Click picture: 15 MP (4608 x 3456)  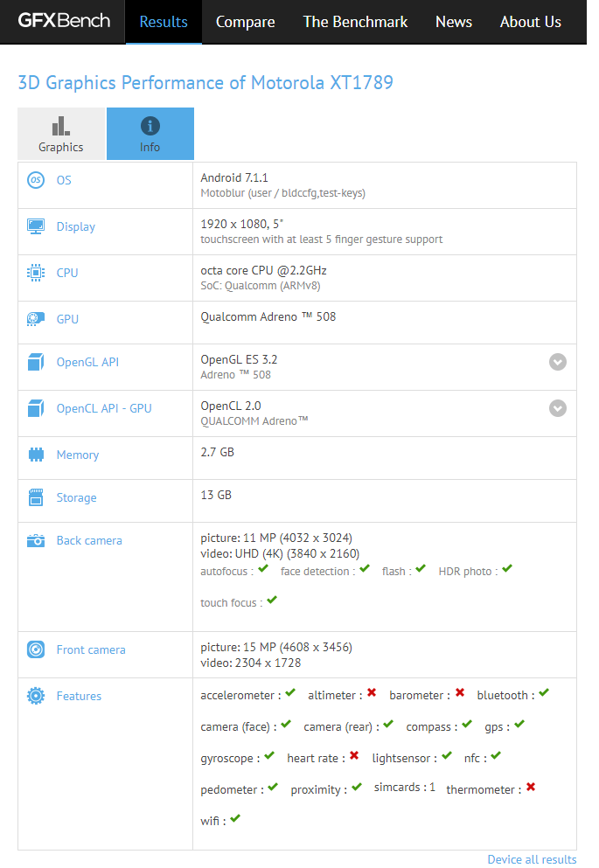[x=276, y=647]
